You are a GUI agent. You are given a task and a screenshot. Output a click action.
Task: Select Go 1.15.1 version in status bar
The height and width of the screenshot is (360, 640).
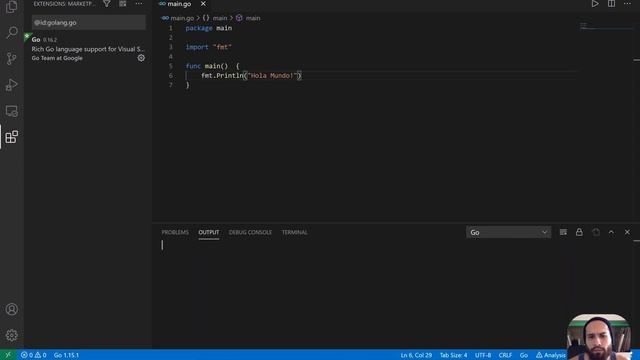66,355
